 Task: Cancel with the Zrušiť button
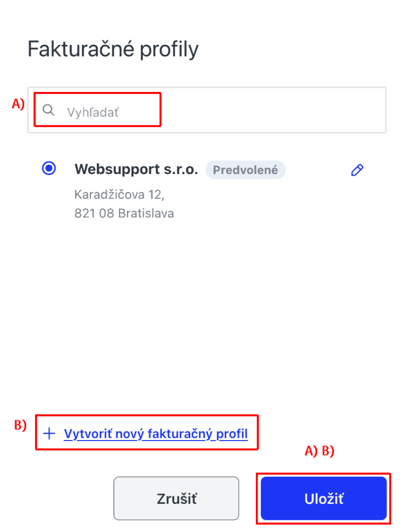(177, 499)
